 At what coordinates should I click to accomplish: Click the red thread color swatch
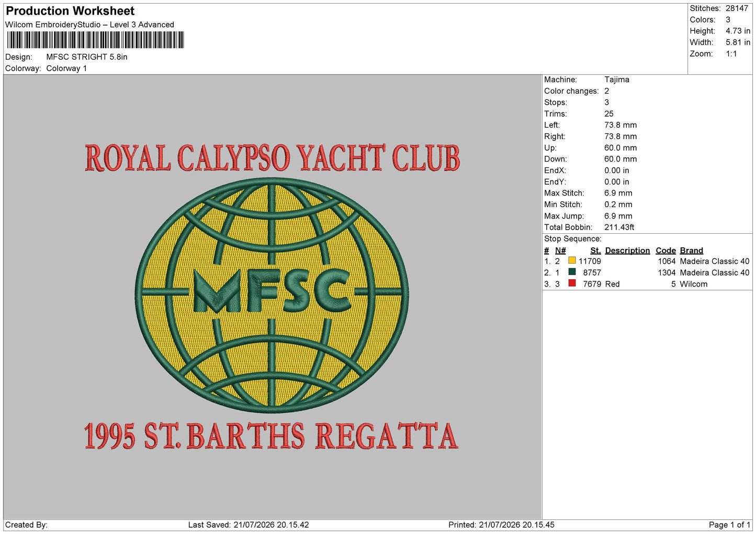coord(572,283)
